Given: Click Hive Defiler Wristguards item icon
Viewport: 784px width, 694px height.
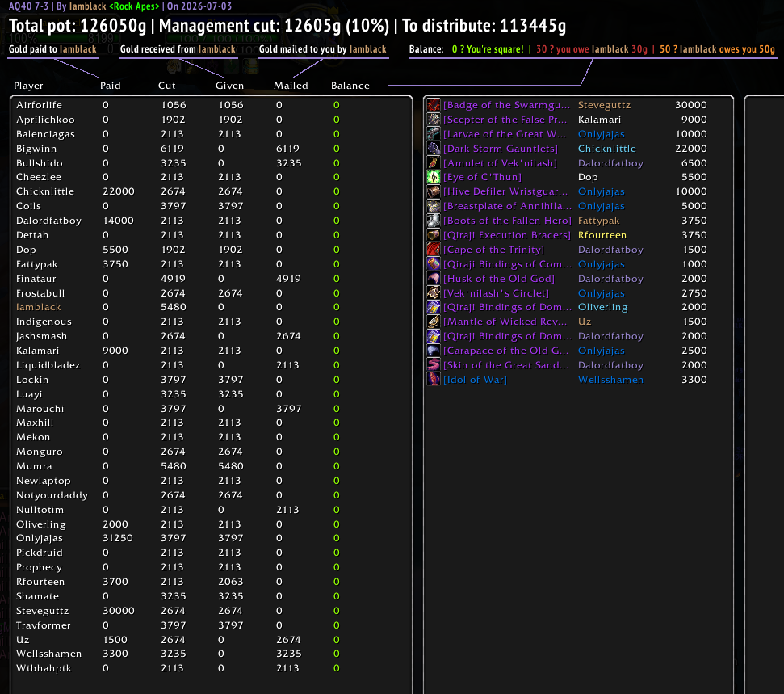Looking at the screenshot, I should tap(434, 191).
